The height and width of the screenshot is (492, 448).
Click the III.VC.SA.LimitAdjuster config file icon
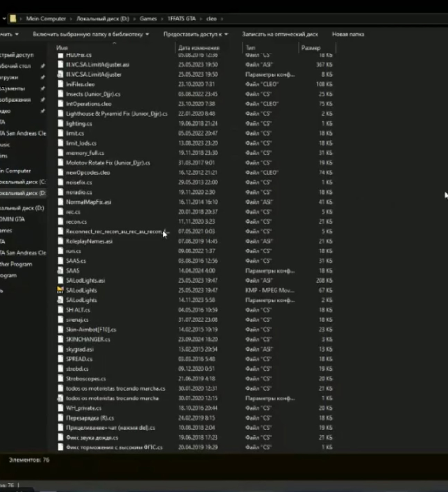click(x=60, y=74)
